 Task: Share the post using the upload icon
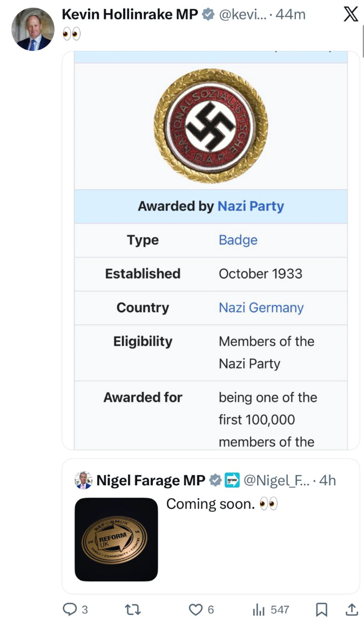351,610
